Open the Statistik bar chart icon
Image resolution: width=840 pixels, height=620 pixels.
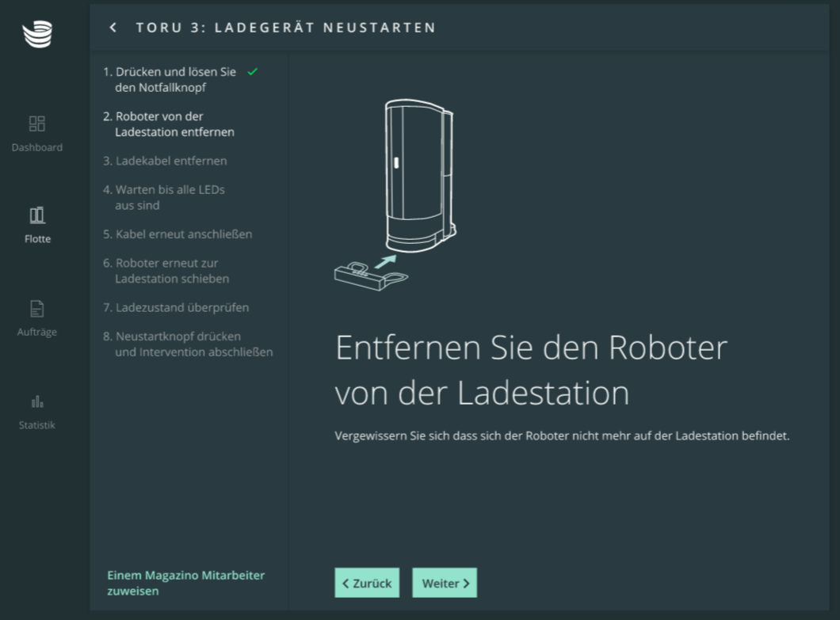(37, 401)
